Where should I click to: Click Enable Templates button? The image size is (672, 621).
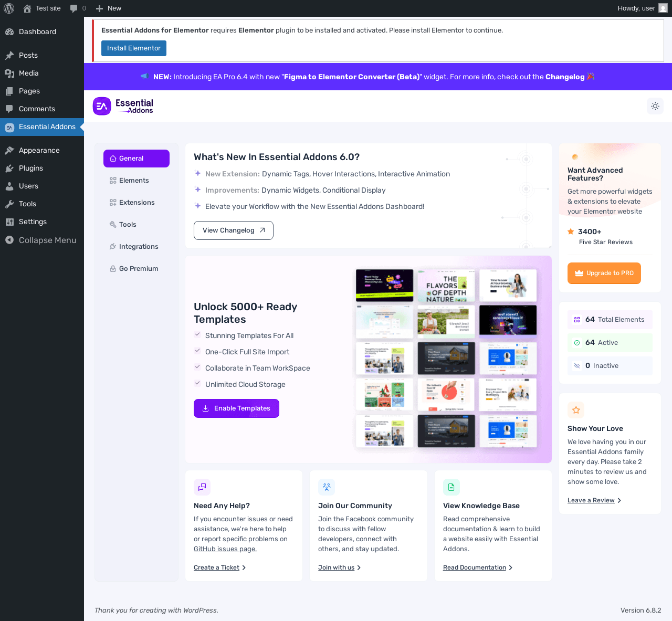[x=236, y=408]
